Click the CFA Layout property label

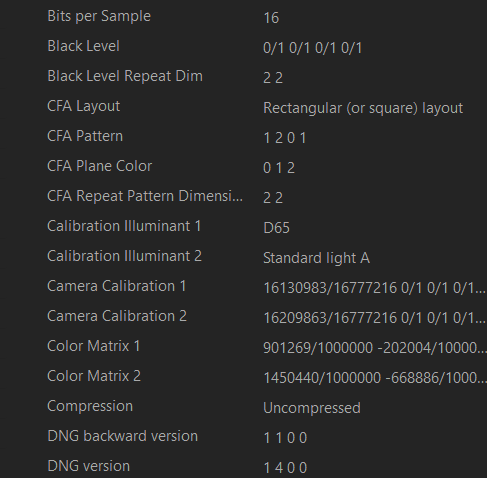click(x=83, y=106)
